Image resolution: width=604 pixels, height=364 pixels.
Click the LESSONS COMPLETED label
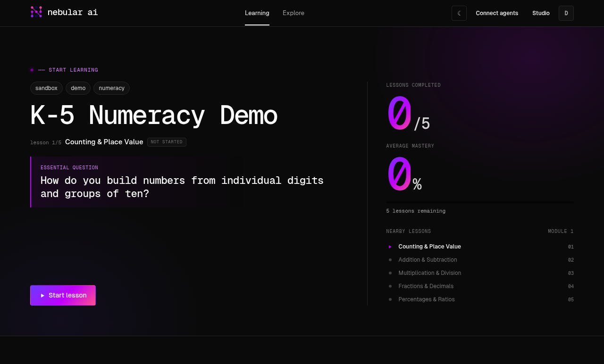(413, 85)
